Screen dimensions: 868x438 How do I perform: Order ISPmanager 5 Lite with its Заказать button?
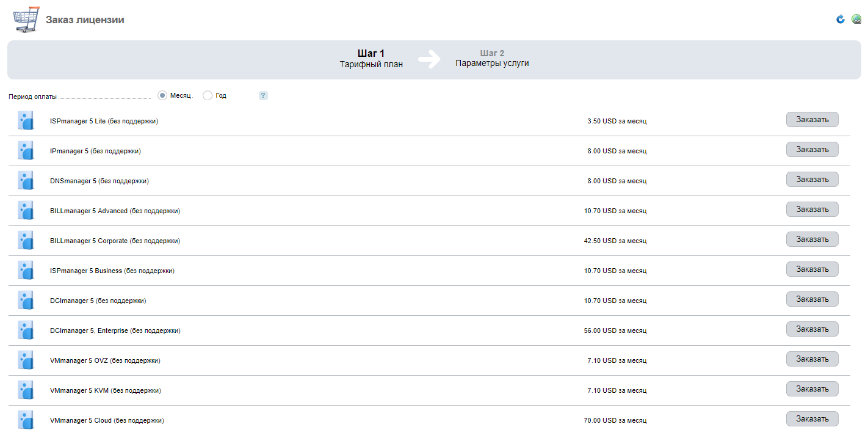point(812,120)
